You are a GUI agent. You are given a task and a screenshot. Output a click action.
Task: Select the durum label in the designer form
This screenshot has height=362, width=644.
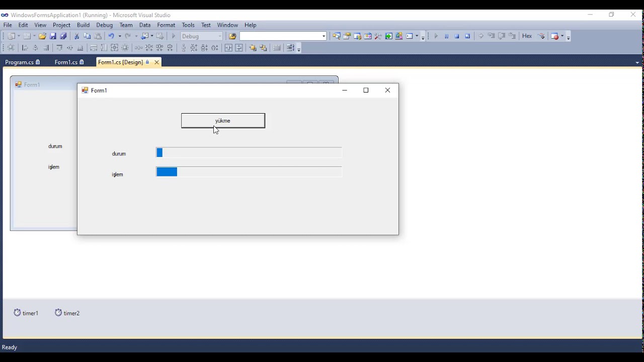tap(55, 146)
